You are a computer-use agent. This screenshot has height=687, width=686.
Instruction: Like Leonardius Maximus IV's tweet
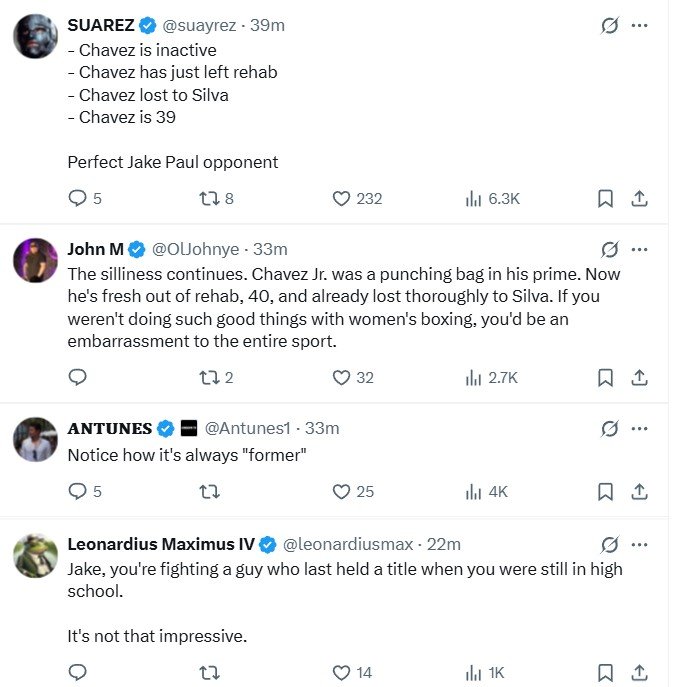pos(342,672)
